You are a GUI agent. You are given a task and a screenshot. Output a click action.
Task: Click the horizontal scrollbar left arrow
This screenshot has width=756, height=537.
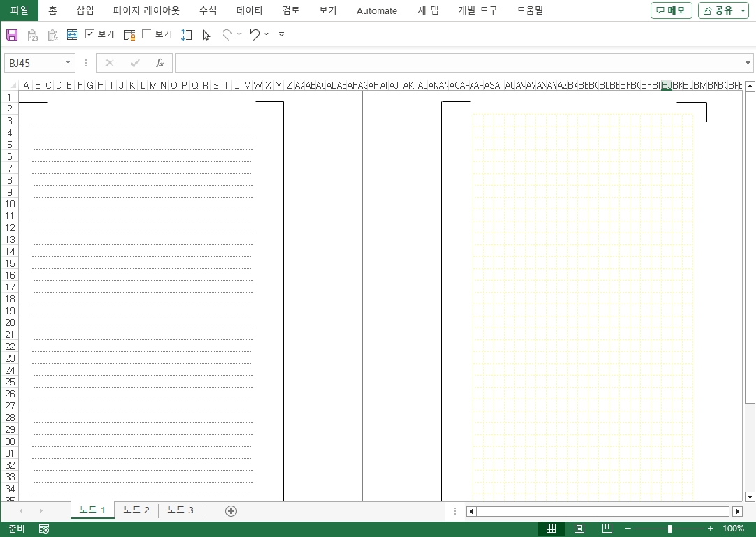coord(471,511)
